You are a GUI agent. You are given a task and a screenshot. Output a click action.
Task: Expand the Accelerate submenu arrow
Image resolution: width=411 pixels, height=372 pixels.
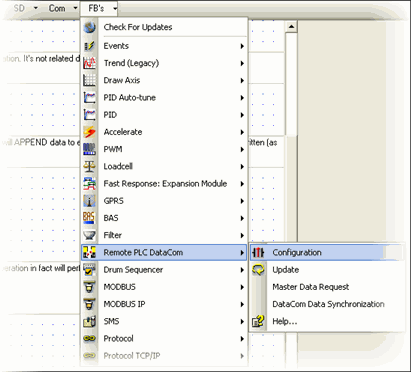(242, 132)
